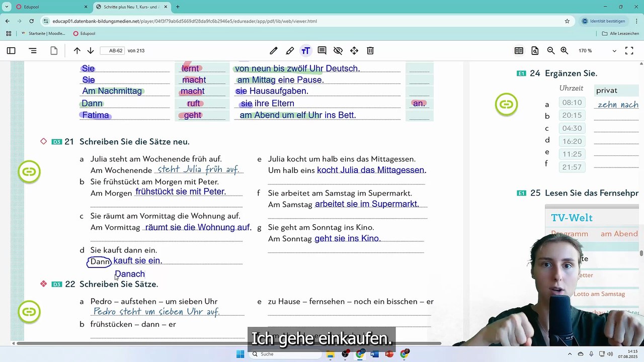Bookmark this page with the star icon
Image resolution: width=644 pixels, height=362 pixels.
coord(567,21)
